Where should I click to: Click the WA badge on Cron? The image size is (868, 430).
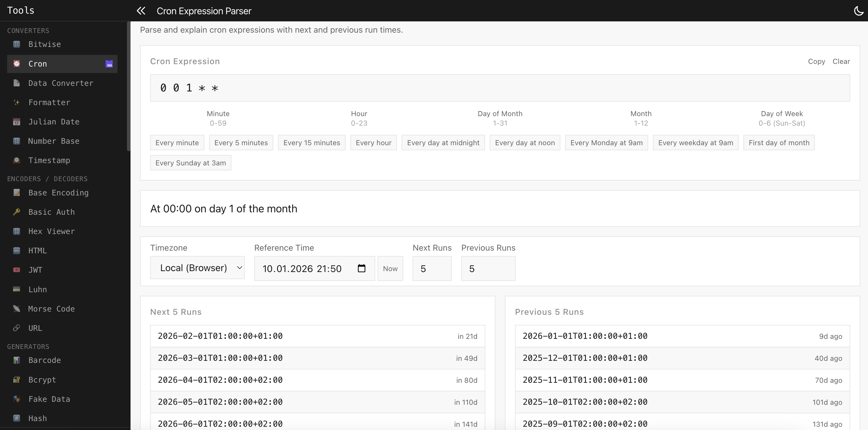click(x=109, y=64)
